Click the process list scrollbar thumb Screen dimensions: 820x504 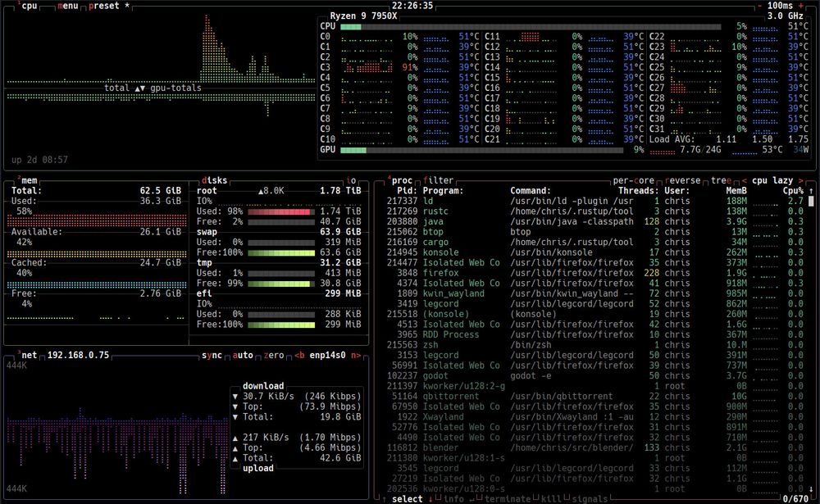point(811,202)
